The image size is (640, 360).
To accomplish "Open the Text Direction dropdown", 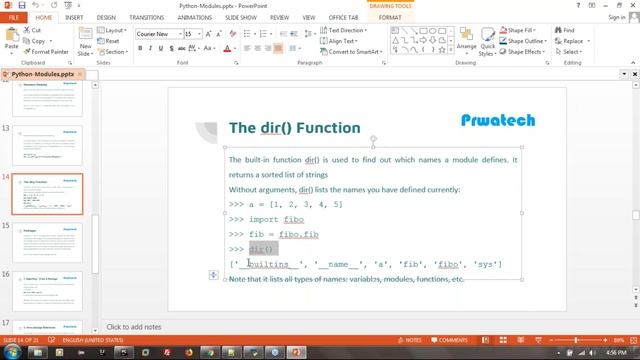I will click(344, 30).
